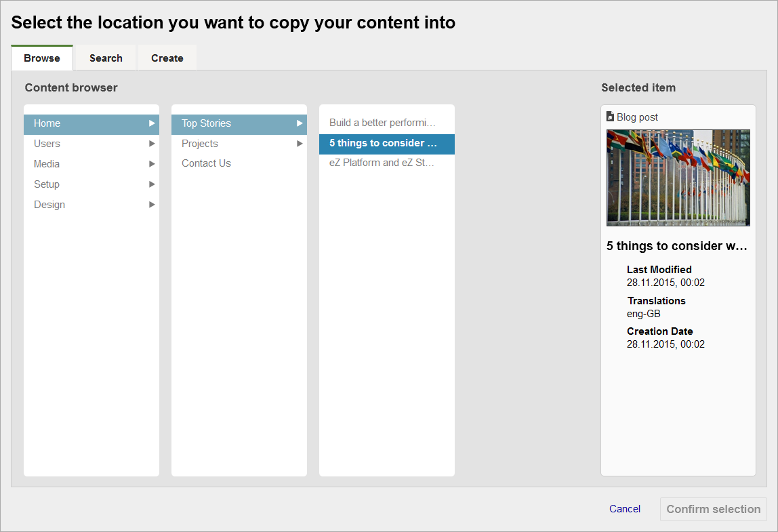
Task: Open the Create tab
Action: pyautogui.click(x=167, y=58)
